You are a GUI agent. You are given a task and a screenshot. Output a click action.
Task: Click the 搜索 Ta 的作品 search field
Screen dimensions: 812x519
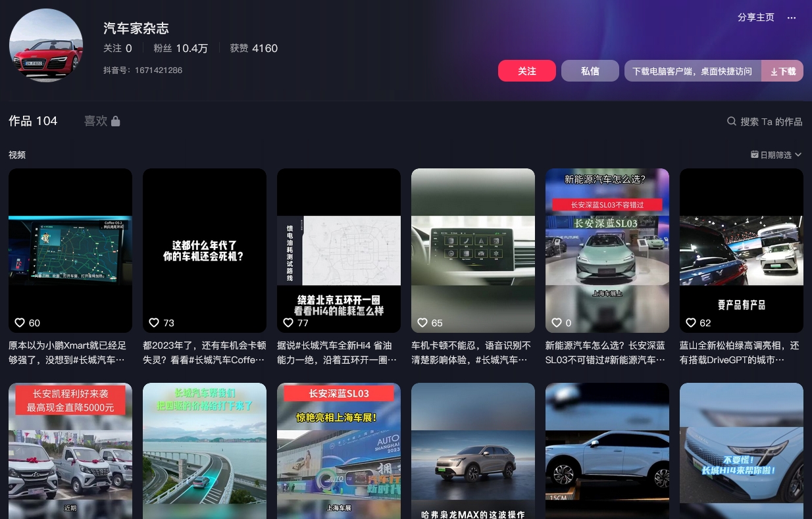point(765,121)
